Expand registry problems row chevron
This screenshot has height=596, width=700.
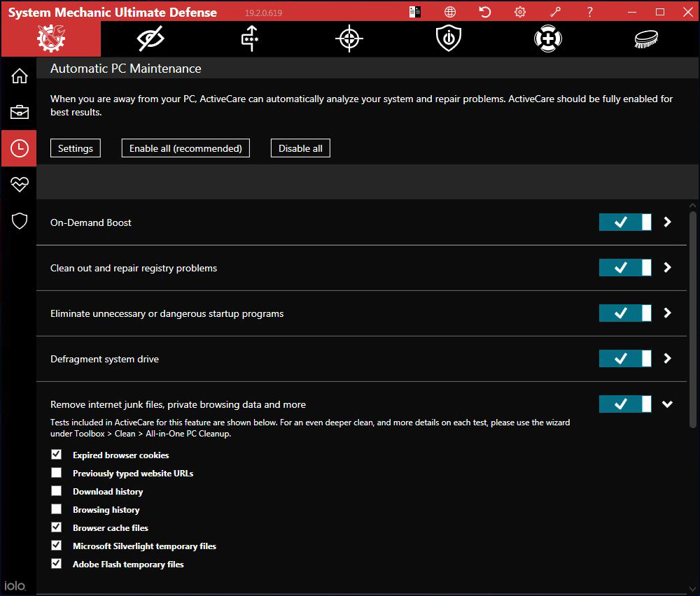(667, 268)
